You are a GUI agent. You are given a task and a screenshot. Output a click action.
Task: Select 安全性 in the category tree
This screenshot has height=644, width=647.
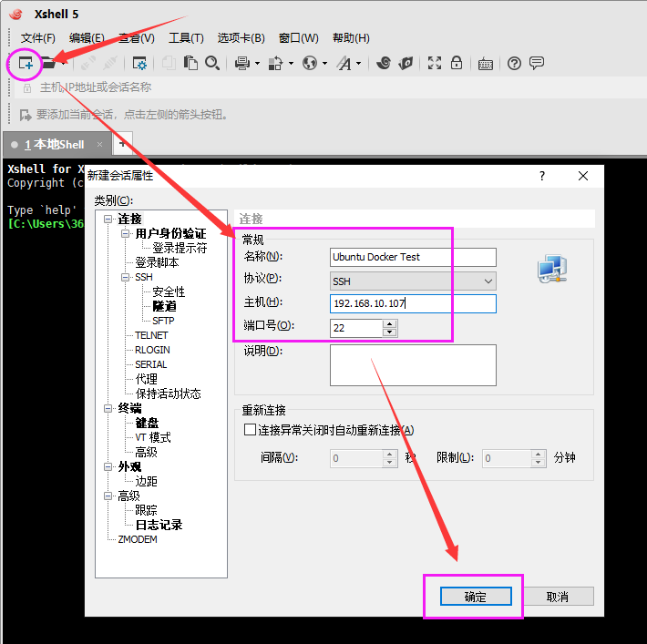tap(169, 292)
